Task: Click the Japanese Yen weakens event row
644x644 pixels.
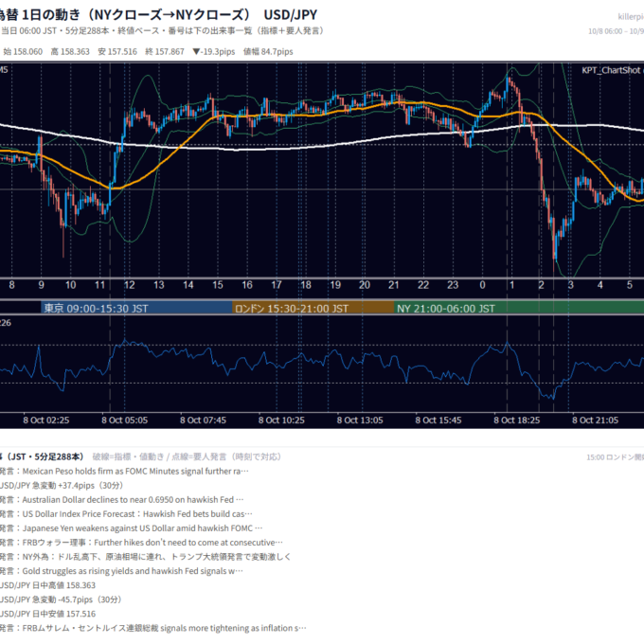Action: (x=131, y=528)
